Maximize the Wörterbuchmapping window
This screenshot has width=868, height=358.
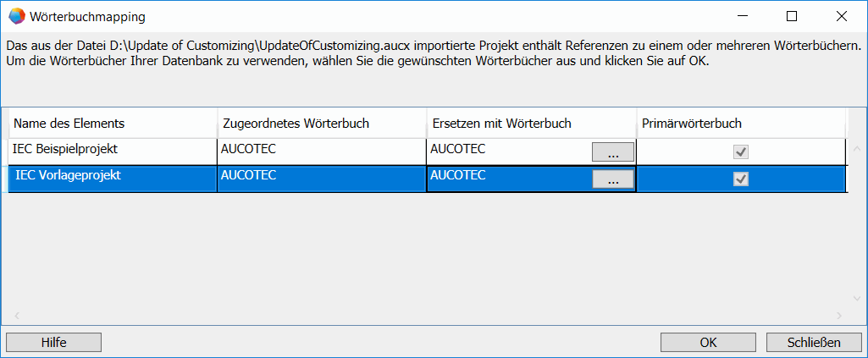pos(792,15)
